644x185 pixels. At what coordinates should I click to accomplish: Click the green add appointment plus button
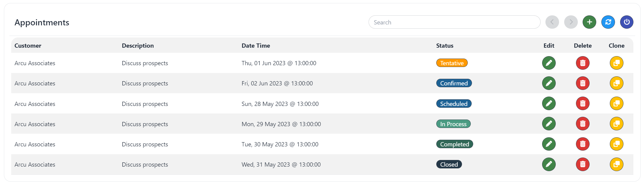[589, 22]
